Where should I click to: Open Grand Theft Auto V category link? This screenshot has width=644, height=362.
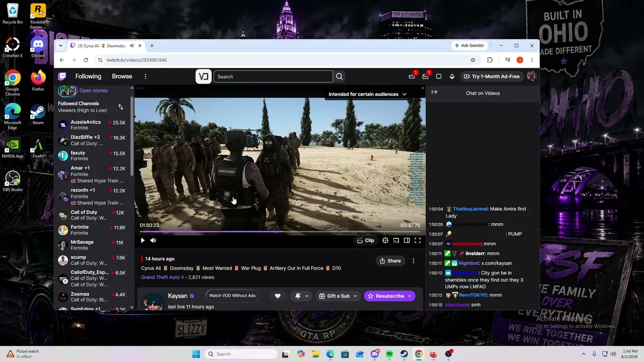163,277
